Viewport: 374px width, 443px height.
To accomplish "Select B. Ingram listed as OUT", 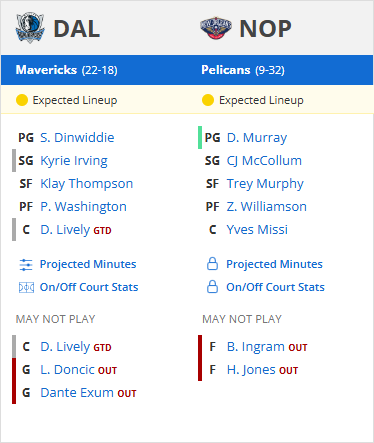I will click(256, 347).
